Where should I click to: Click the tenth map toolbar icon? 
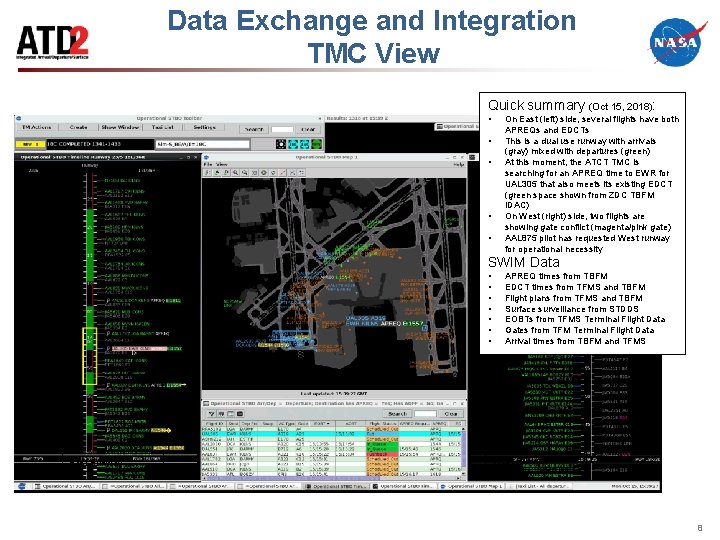point(292,173)
